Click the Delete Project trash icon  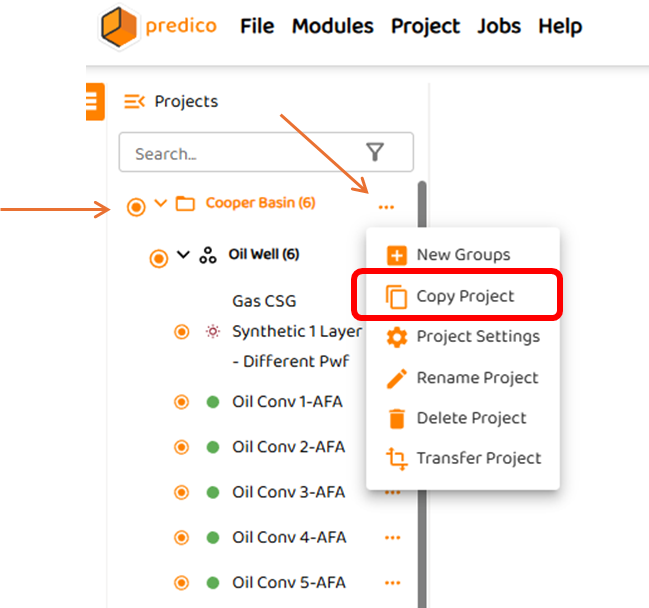tap(397, 418)
